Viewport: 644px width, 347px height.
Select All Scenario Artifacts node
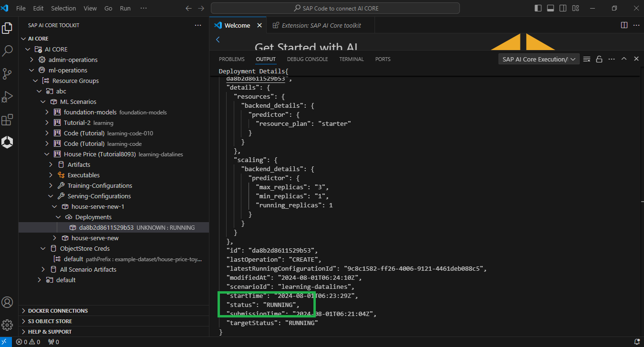coord(114,269)
